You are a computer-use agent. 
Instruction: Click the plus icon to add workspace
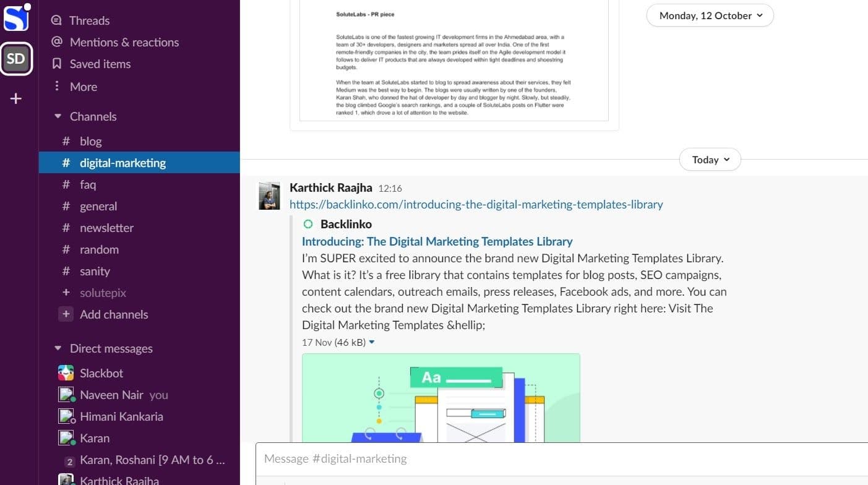tap(16, 99)
